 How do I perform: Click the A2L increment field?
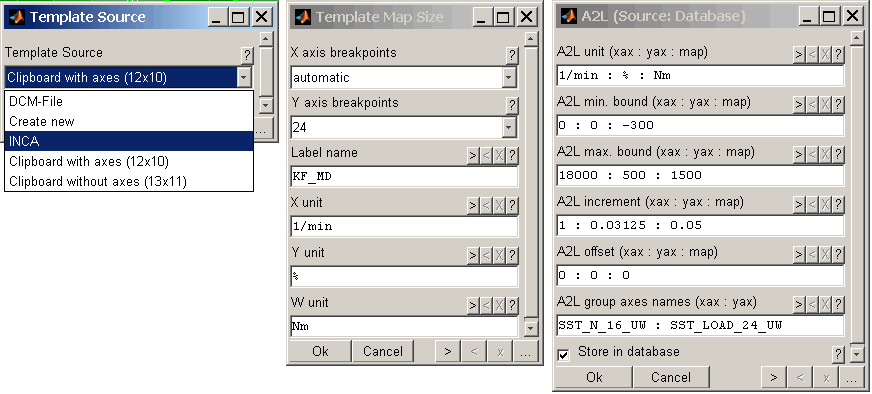tap(700, 226)
